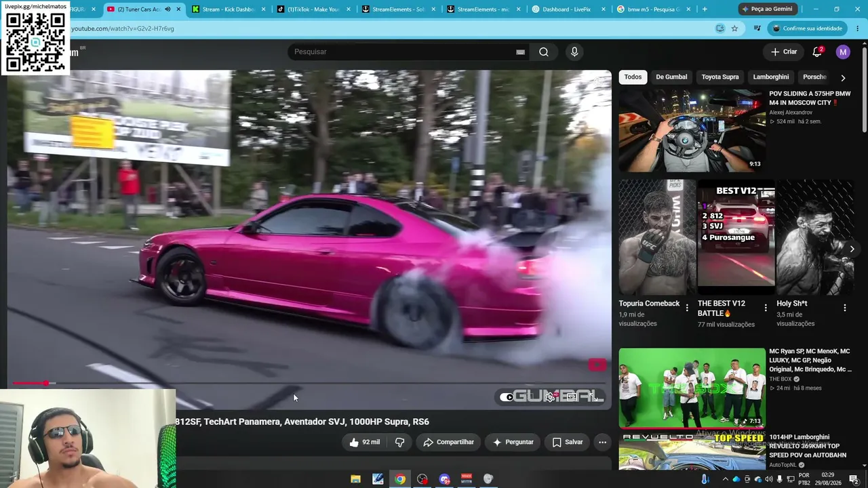Viewport: 868px width, 488px height.
Task: Open options for THE BEST V12 BATTLE short
Action: click(766, 308)
